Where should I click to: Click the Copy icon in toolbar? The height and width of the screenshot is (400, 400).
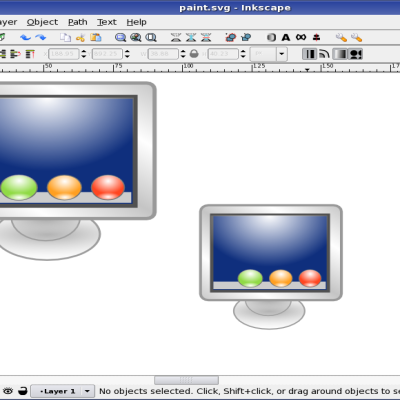65,37
